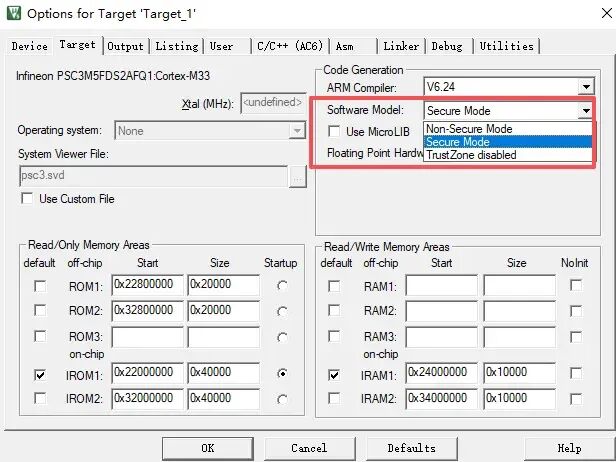Enable the Use MicroLIB checkbox
Screen dimensions: 616x462
334,131
